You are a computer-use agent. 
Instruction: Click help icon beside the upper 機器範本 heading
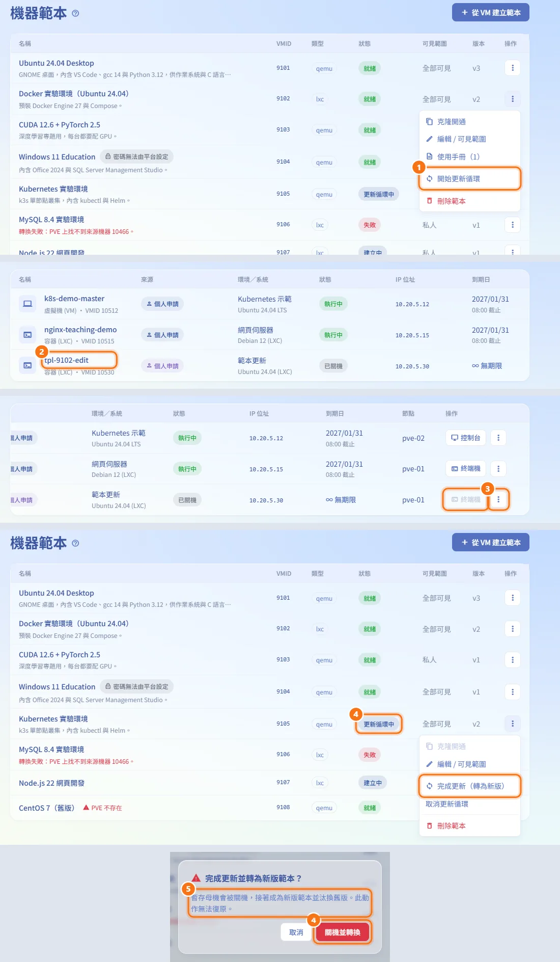(75, 14)
